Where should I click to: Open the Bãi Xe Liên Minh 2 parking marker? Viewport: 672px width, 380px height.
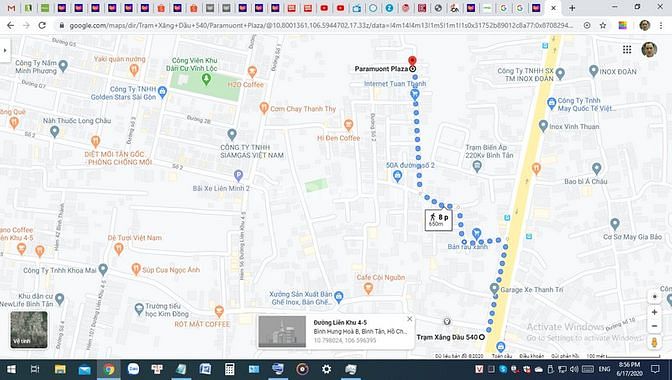238,175
